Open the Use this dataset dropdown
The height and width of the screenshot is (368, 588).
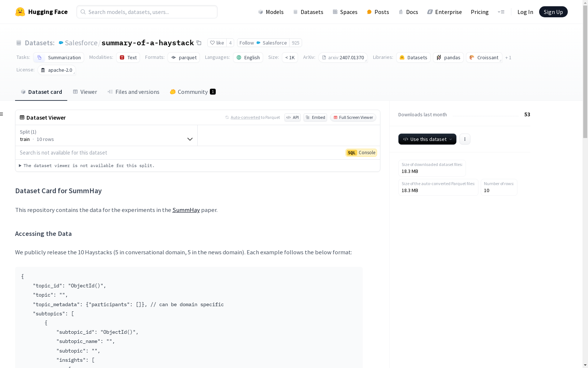pyautogui.click(x=427, y=139)
